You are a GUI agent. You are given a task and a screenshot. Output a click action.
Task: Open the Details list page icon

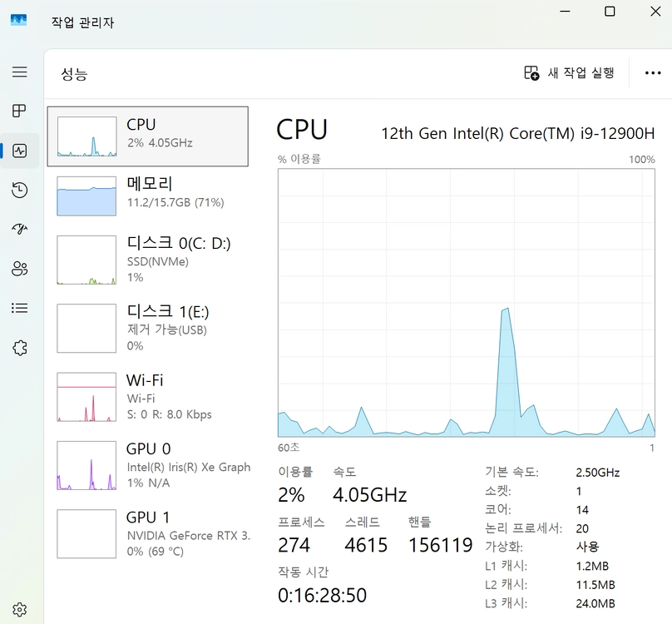coord(19,308)
